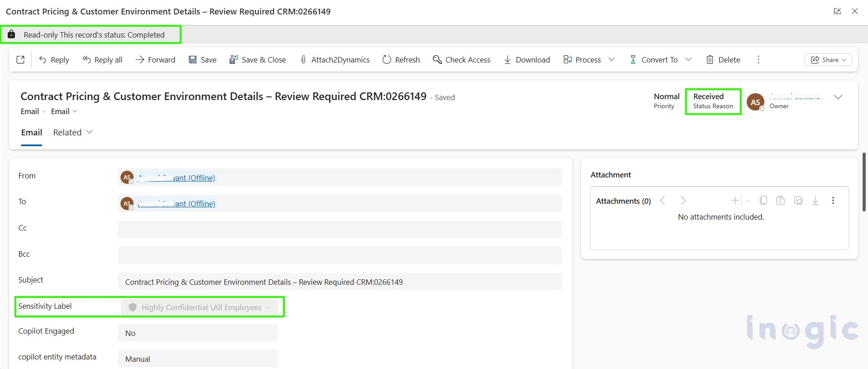Viewport: 868px width, 369px height.
Task: Click the Owner avatar AS in header
Action: [755, 102]
